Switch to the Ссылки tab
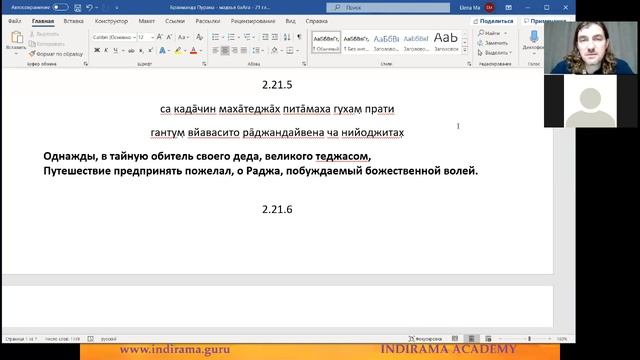640x360 pixels. 175,21
